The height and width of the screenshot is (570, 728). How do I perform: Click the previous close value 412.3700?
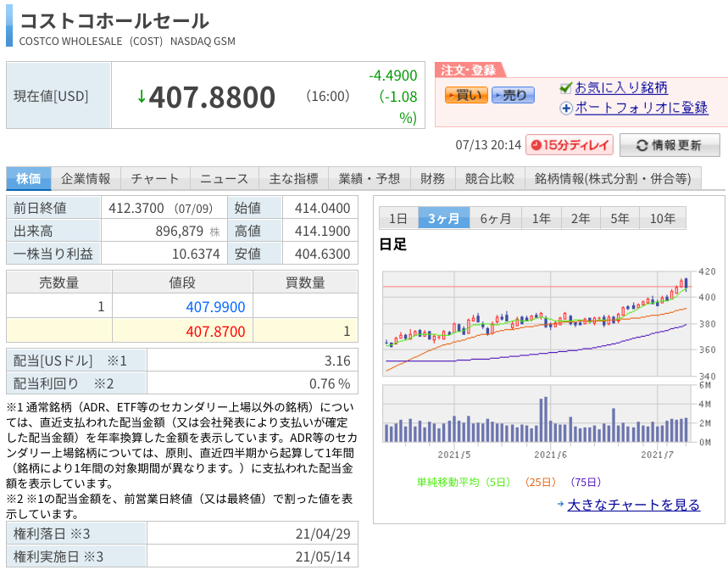click(x=136, y=208)
